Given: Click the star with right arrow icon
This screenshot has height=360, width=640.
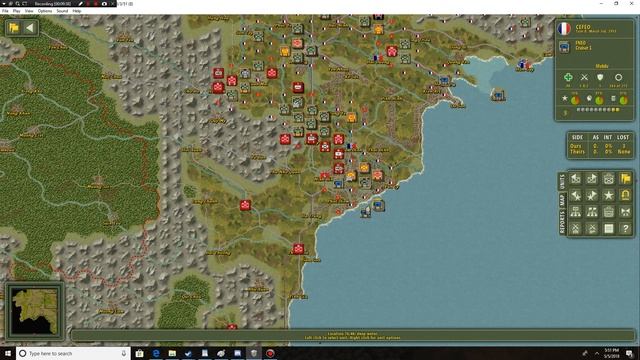Looking at the screenshot, I should point(592,196).
